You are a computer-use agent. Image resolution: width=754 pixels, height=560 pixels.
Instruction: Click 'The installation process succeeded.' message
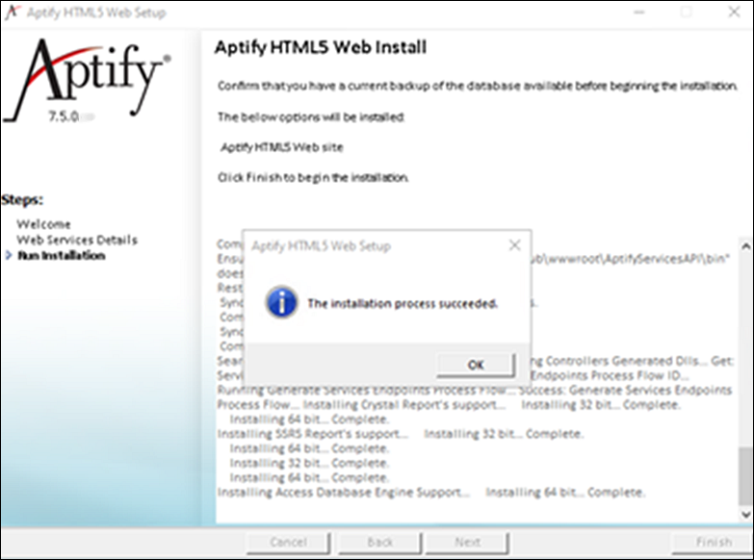pos(403,303)
